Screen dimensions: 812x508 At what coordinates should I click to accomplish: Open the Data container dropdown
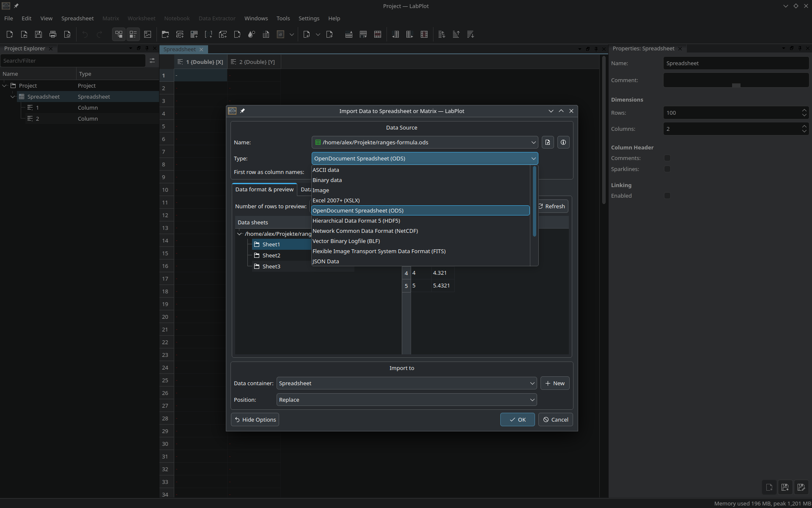click(406, 383)
